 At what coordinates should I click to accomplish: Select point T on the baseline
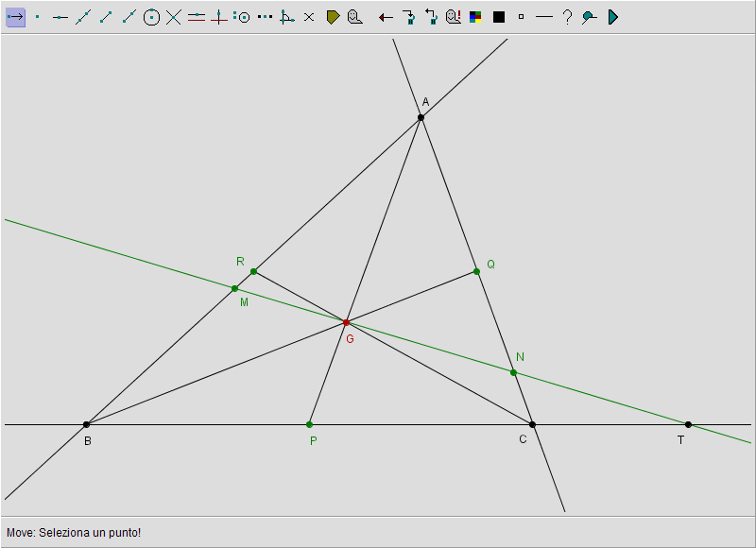coord(688,424)
